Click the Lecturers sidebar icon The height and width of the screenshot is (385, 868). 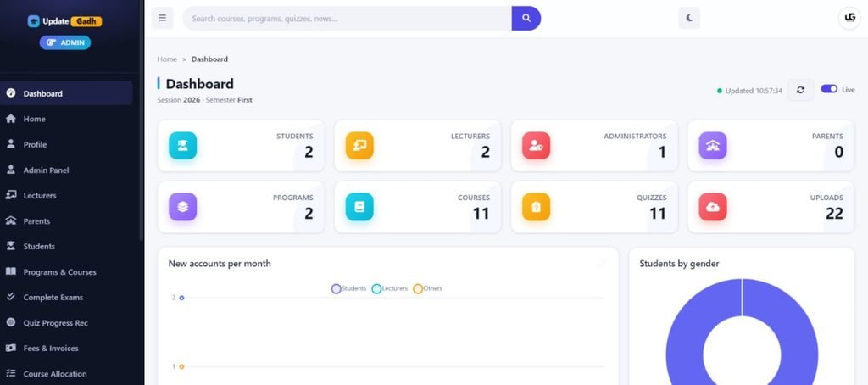10,195
